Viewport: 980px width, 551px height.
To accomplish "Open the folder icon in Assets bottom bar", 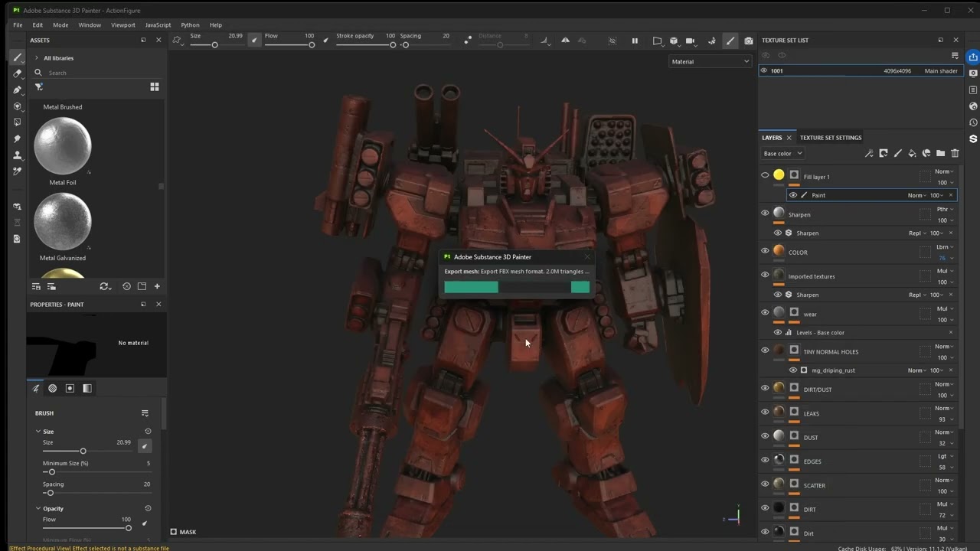I will click(142, 286).
